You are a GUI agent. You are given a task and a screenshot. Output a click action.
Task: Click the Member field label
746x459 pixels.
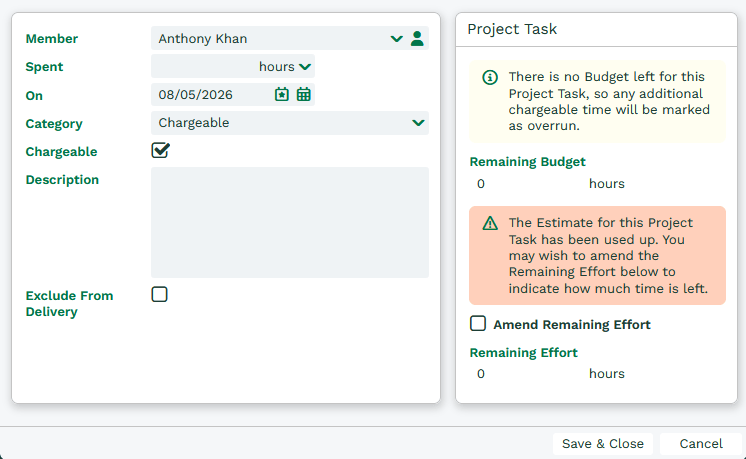click(x=51, y=39)
